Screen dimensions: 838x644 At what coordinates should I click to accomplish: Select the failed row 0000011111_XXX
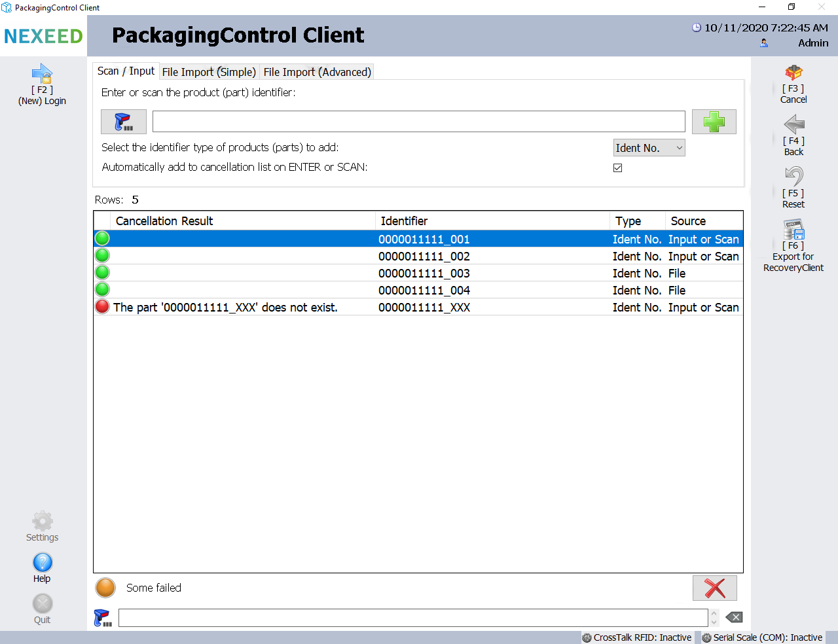point(424,308)
